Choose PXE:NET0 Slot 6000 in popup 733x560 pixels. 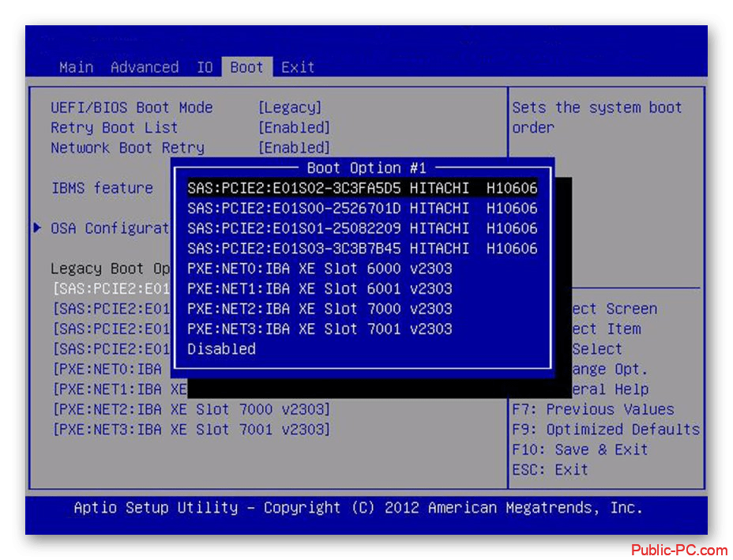[319, 269]
